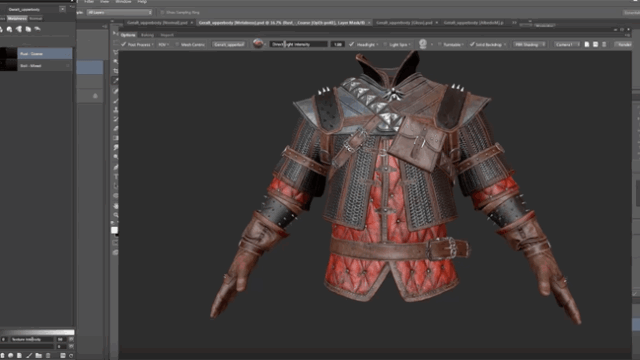The height and width of the screenshot is (360, 640).
Task: Select the Blur tool
Action: 116,147
